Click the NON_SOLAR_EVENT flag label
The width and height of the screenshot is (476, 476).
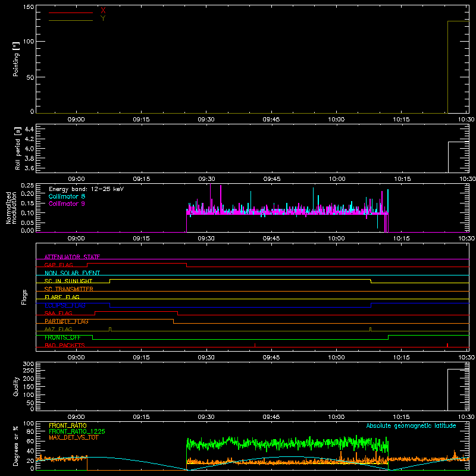(72, 273)
